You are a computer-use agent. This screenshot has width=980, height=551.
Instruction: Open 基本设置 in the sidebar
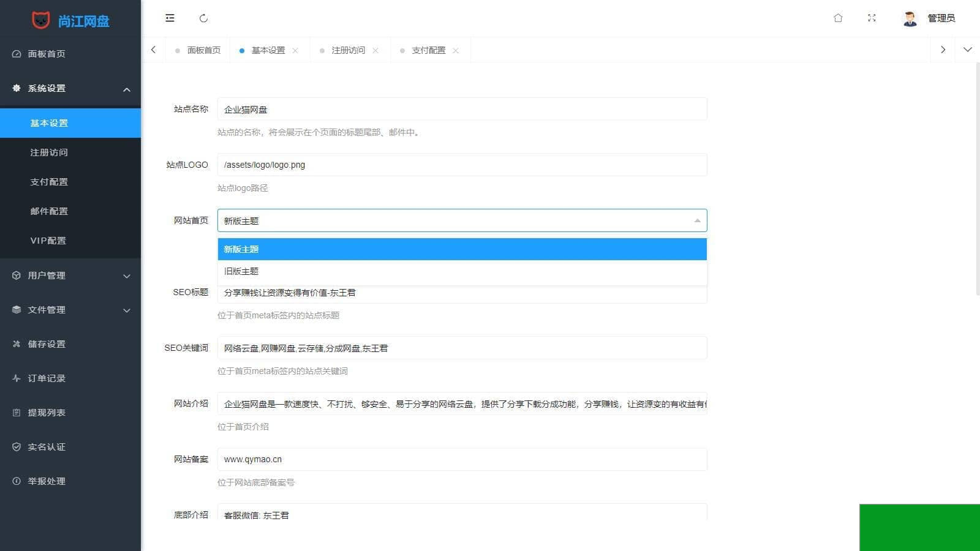point(70,123)
